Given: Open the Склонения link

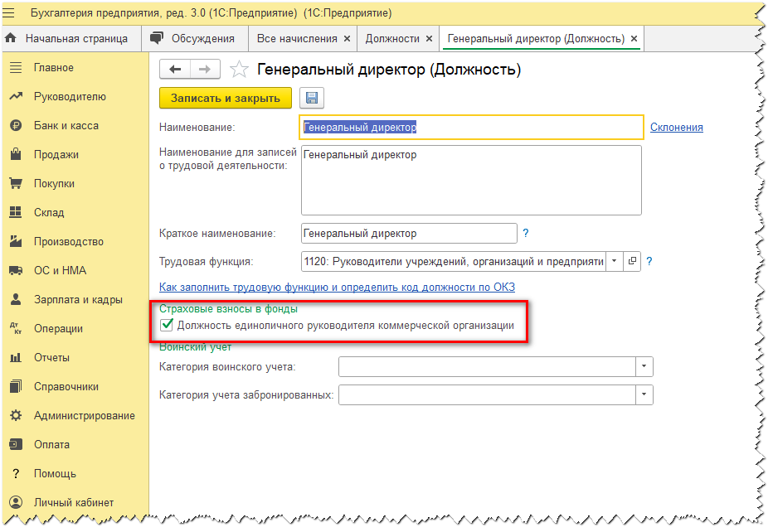Looking at the screenshot, I should (x=677, y=127).
